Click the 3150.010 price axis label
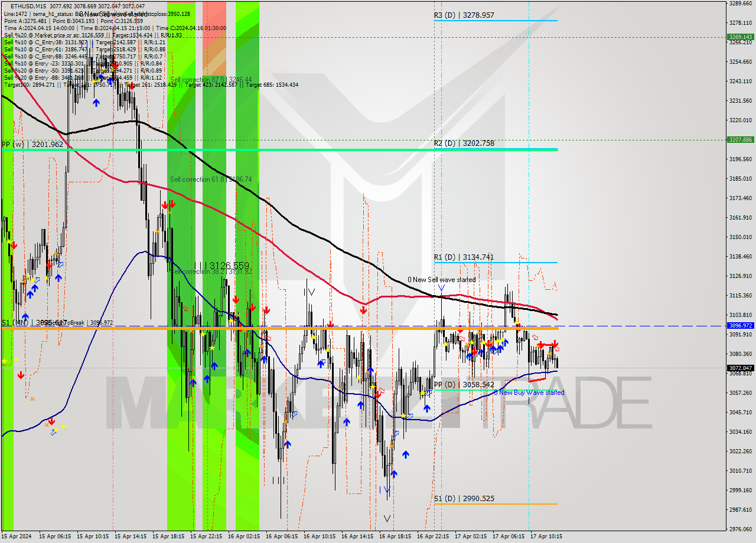The height and width of the screenshot is (543, 756). click(740, 237)
